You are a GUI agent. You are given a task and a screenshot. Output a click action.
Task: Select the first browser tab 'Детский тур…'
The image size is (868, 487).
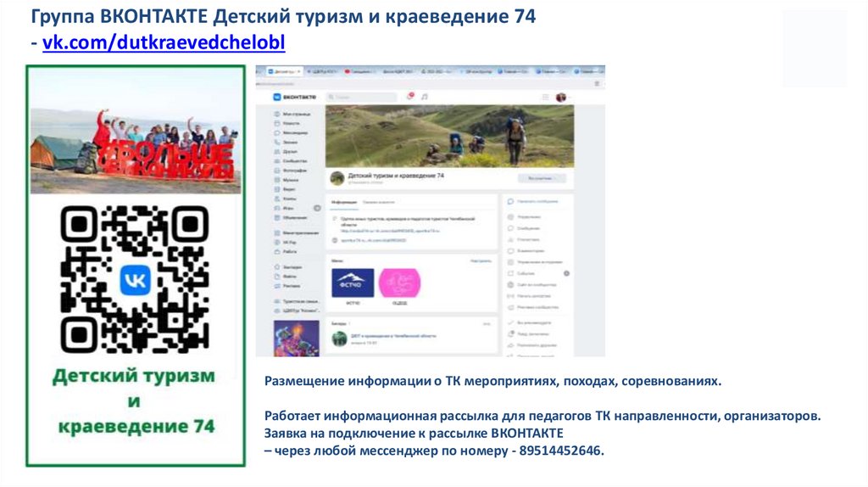(x=285, y=71)
